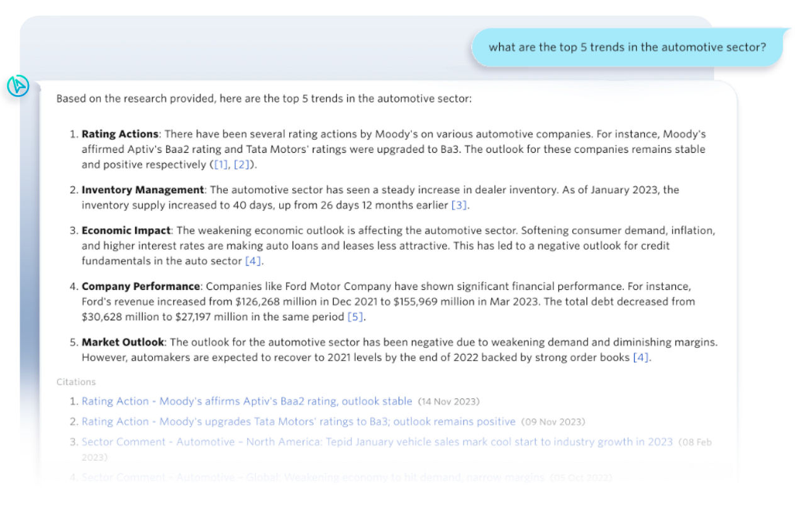Click citation [4] in Economic Impact point
The width and height of the screenshot is (805, 532).
[252, 261]
